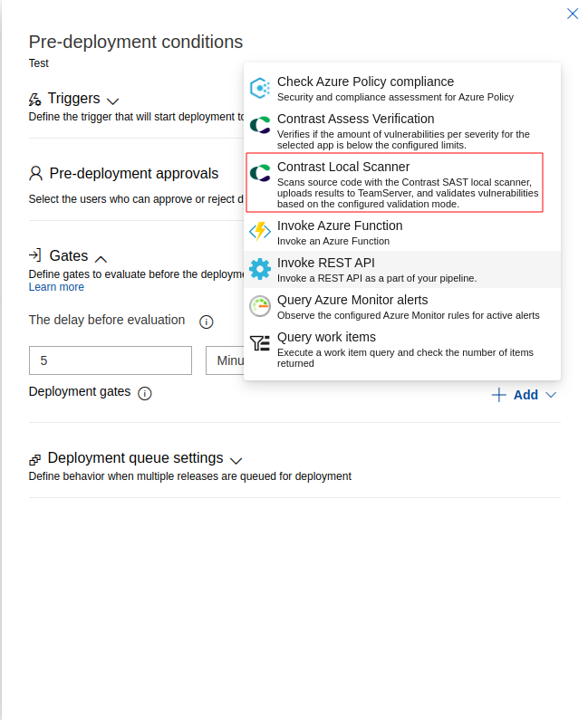Click the delay value input field
Image resolution: width=588 pixels, height=720 pixels.
(110, 360)
